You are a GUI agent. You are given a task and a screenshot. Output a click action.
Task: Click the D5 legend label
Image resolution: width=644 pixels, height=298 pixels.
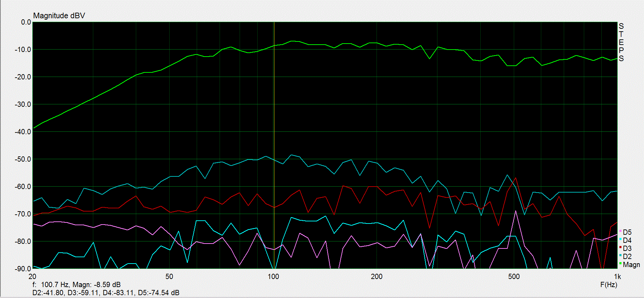(x=627, y=232)
